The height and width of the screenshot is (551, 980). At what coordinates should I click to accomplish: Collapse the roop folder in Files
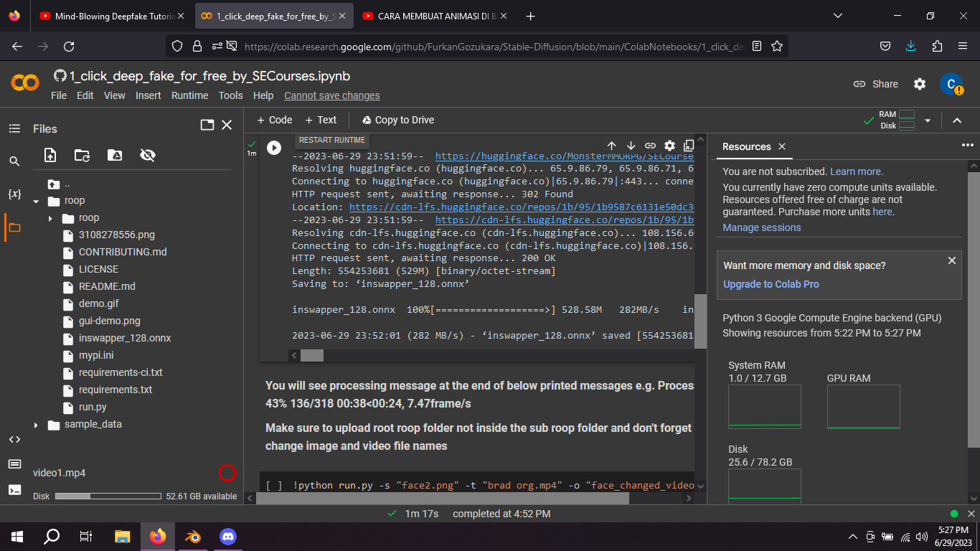(35, 200)
